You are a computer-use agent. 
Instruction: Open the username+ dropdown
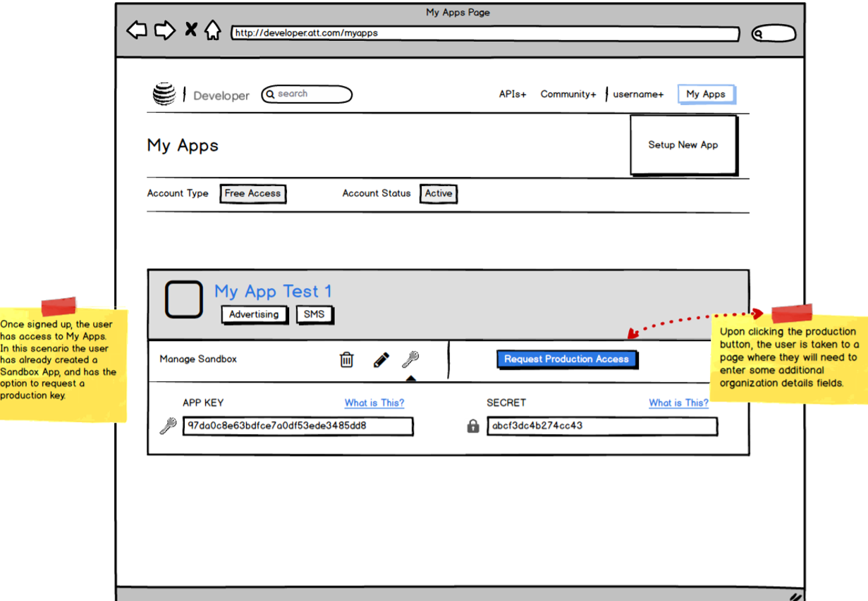(638, 94)
